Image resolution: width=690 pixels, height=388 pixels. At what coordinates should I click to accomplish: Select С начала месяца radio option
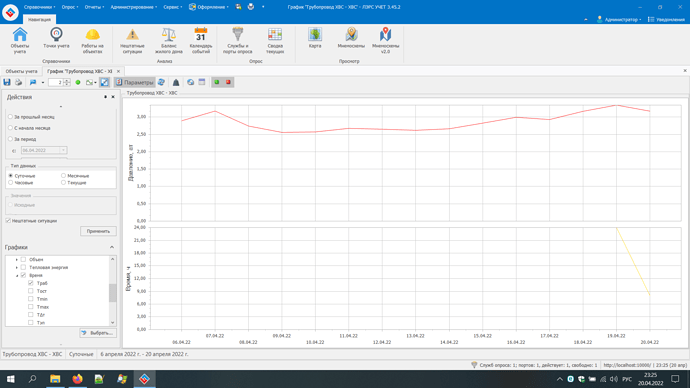(10, 128)
